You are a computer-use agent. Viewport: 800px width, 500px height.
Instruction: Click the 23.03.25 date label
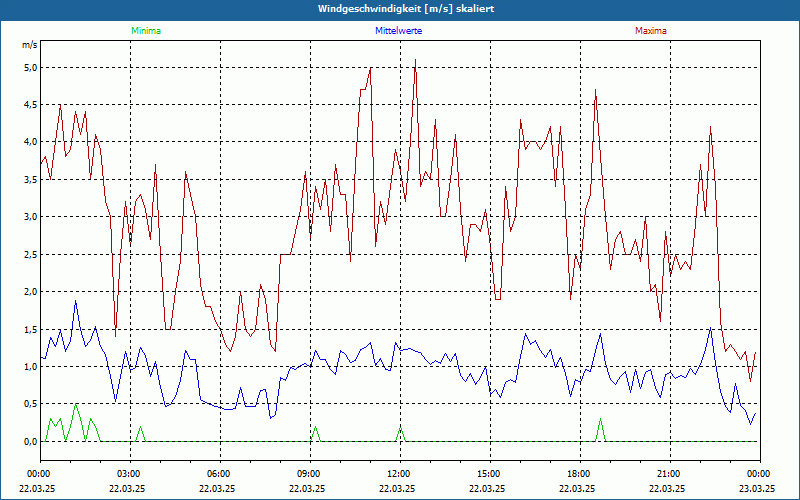tap(757, 488)
